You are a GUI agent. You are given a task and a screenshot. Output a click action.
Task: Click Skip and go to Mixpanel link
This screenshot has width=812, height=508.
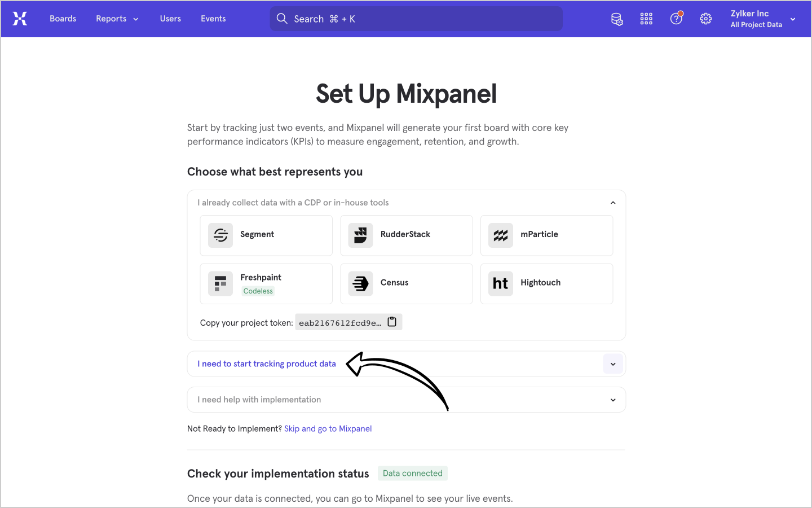(328, 429)
